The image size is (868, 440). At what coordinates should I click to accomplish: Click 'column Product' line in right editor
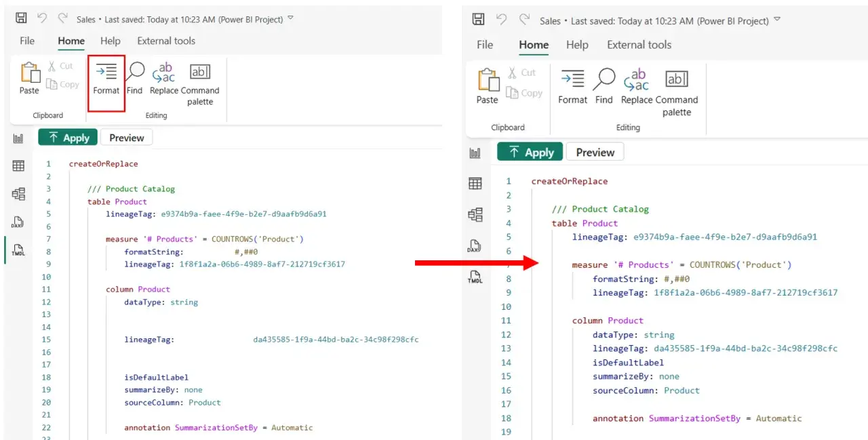click(x=608, y=320)
